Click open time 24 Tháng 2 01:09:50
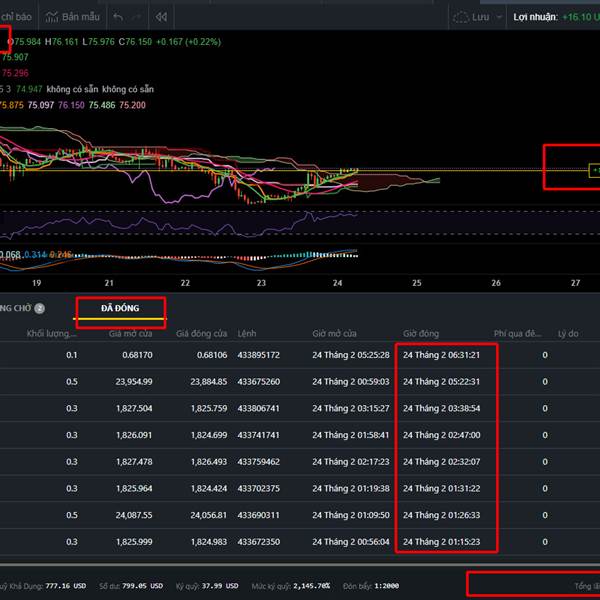This screenshot has width=600, height=600. click(351, 515)
